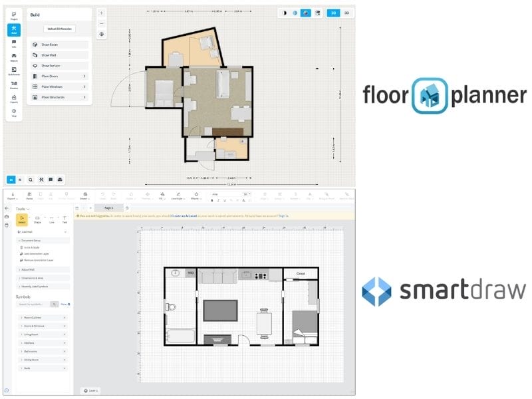This screenshot has width=532, height=399.
Task: Switch to the Page 1 tab
Action: [x=108, y=207]
